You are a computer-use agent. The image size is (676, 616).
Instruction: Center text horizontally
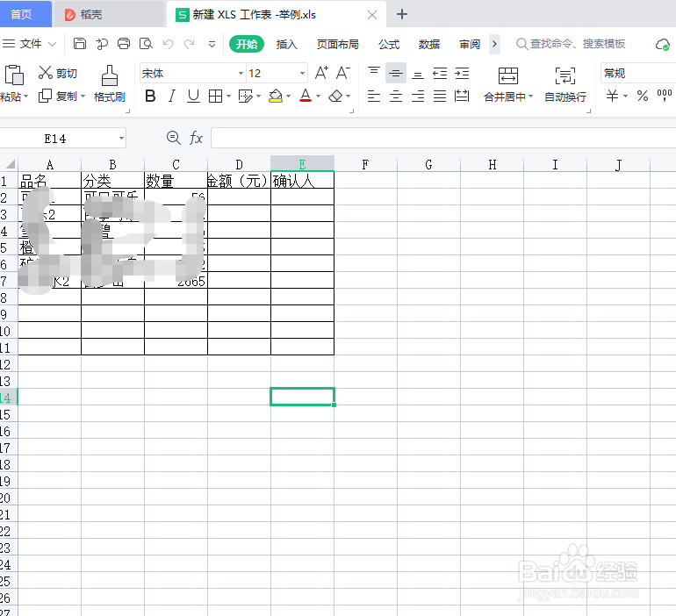click(x=396, y=96)
